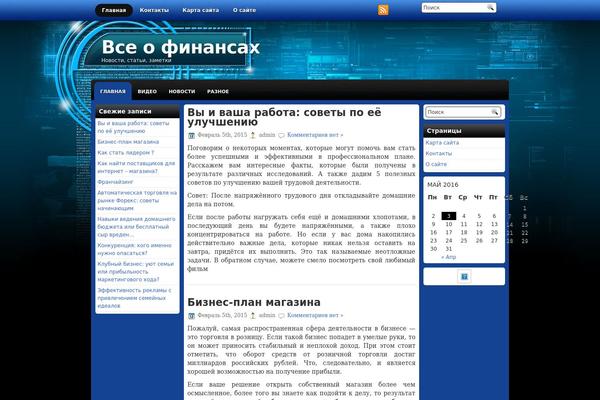Image resolution: width=600 pixels, height=400 pixels.
Task: Open recent post Навыки ведения домашнего бюджета
Action: pyautogui.click(x=136, y=227)
